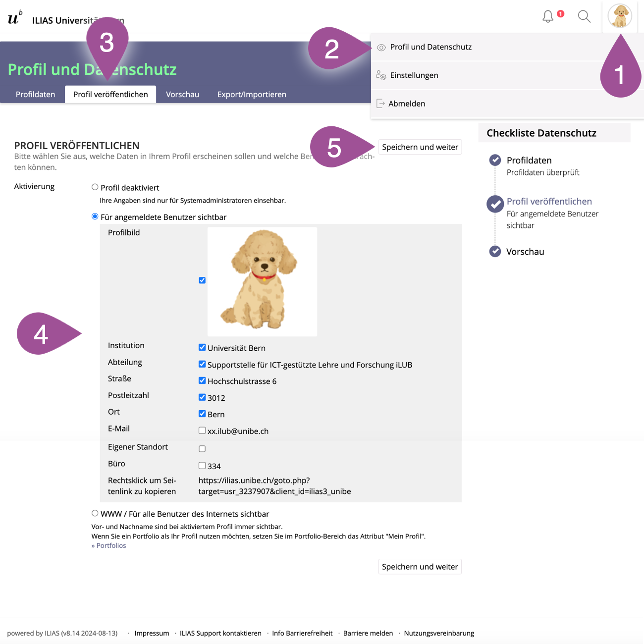Click the University of Bern logo
Viewport: 644px width, 644px height.
(x=15, y=18)
